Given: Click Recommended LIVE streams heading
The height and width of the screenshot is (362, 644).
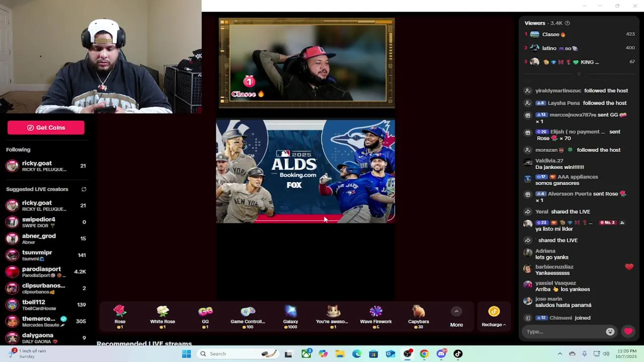Looking at the screenshot, I should pos(144,344).
